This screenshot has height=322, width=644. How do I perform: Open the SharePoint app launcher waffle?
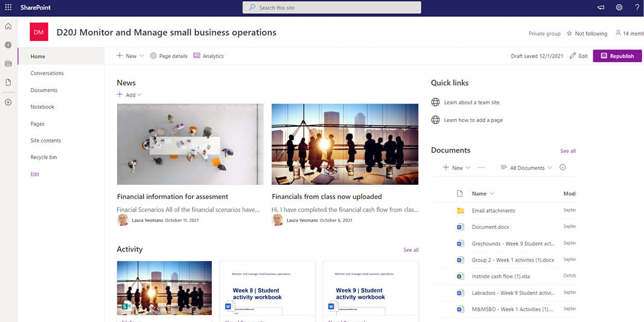point(8,7)
